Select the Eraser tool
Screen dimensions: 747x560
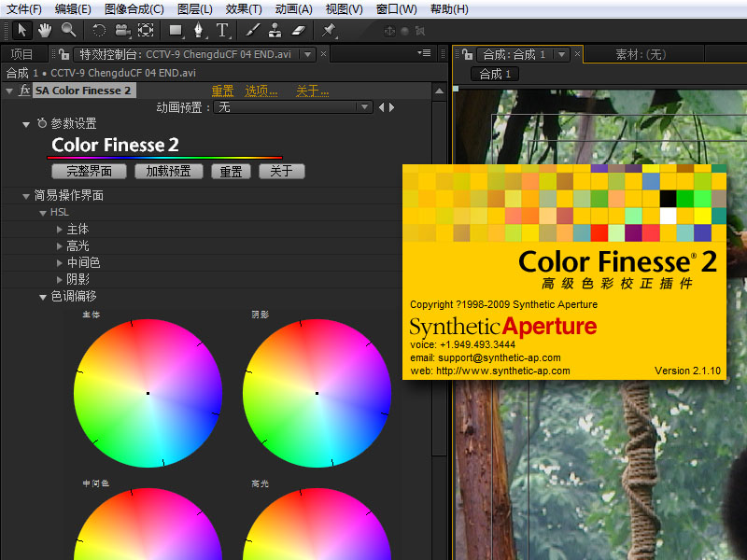298,31
